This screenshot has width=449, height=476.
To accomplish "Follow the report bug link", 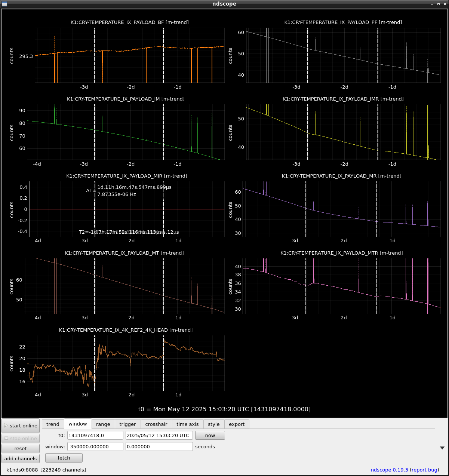I will coord(424,470).
